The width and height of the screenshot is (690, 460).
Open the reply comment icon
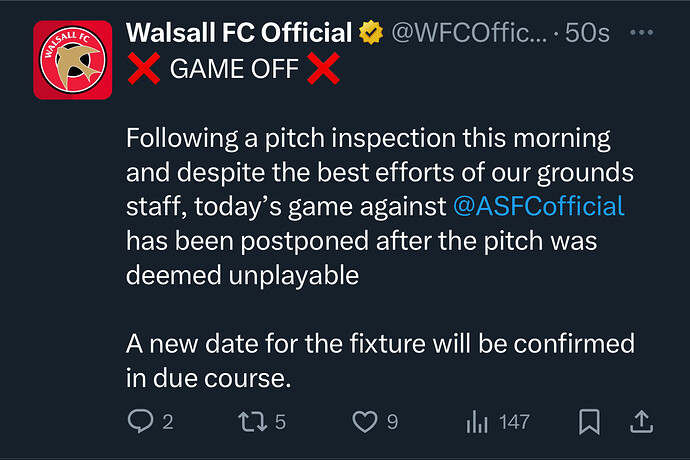(x=140, y=421)
